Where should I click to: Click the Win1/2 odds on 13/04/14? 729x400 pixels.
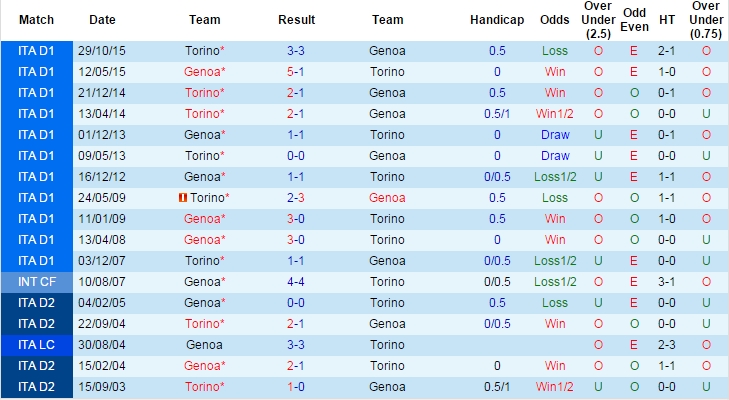tap(555, 113)
